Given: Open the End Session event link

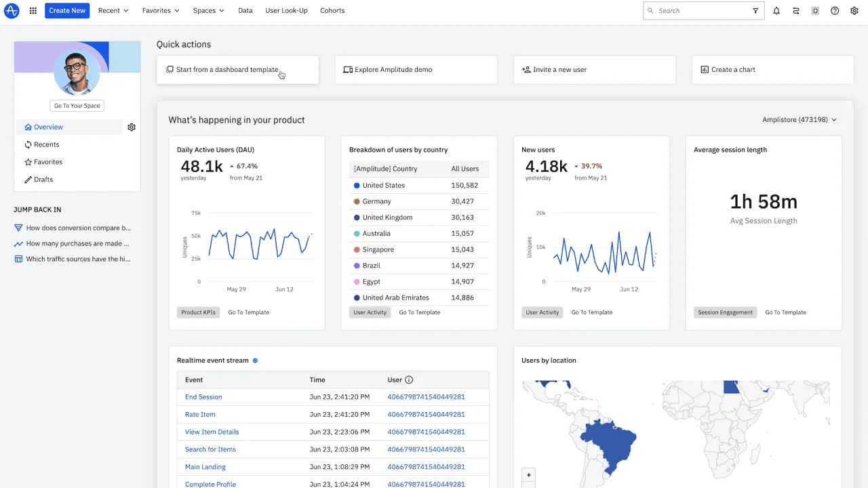Looking at the screenshot, I should [203, 397].
